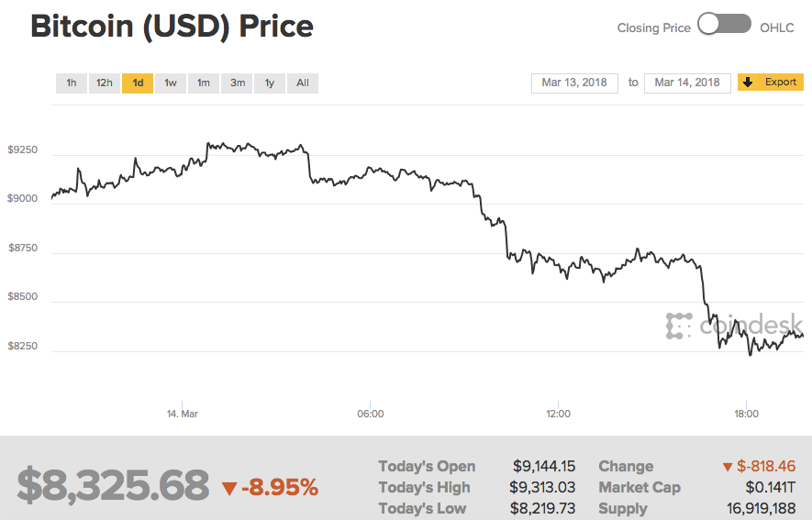The width and height of the screenshot is (812, 520).
Task: Click the current price $8,325.68
Action: (113, 486)
